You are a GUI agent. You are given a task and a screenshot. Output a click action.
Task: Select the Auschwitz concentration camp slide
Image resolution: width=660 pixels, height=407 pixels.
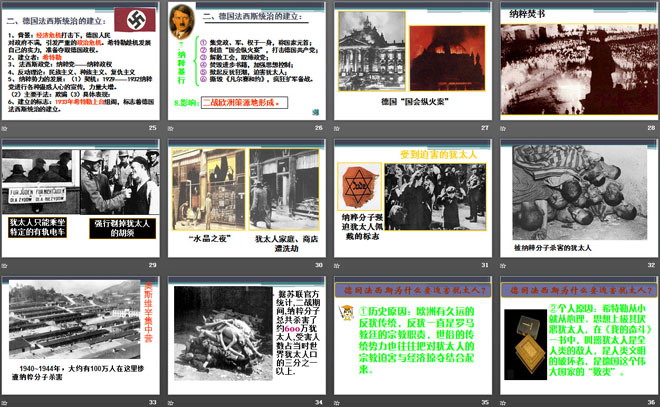point(81,336)
